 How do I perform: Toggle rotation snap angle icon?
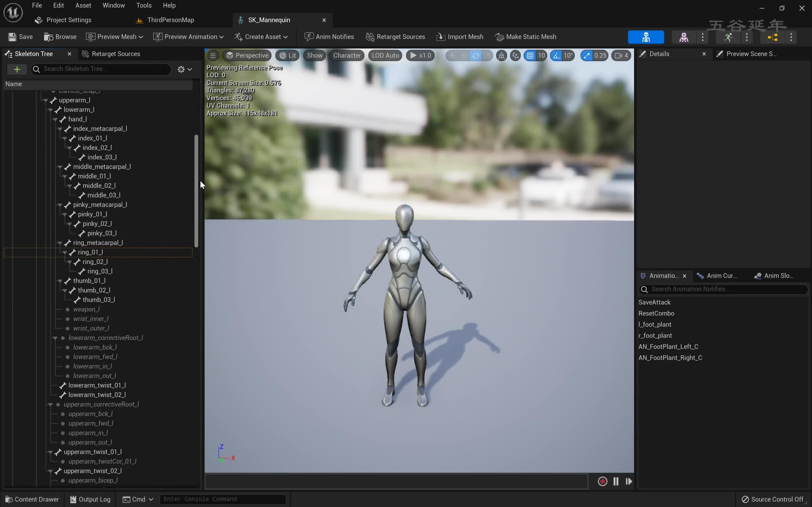click(556, 56)
